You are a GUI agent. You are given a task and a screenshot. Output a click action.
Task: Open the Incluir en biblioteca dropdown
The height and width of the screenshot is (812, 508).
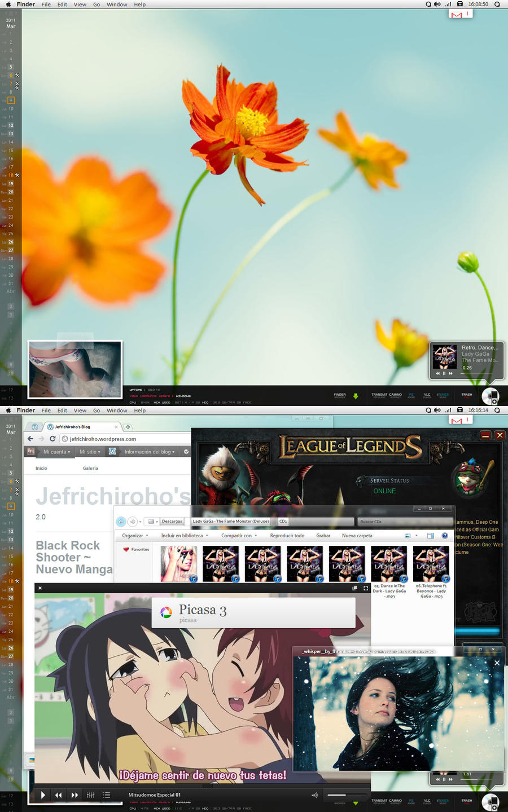(x=185, y=536)
